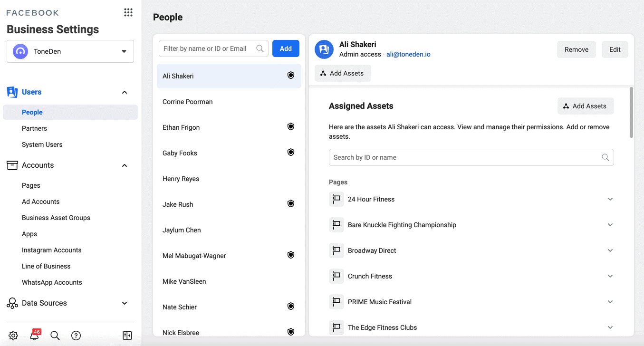This screenshot has height=346, width=644.
Task: Collapse the Users section
Action: pos(125,92)
